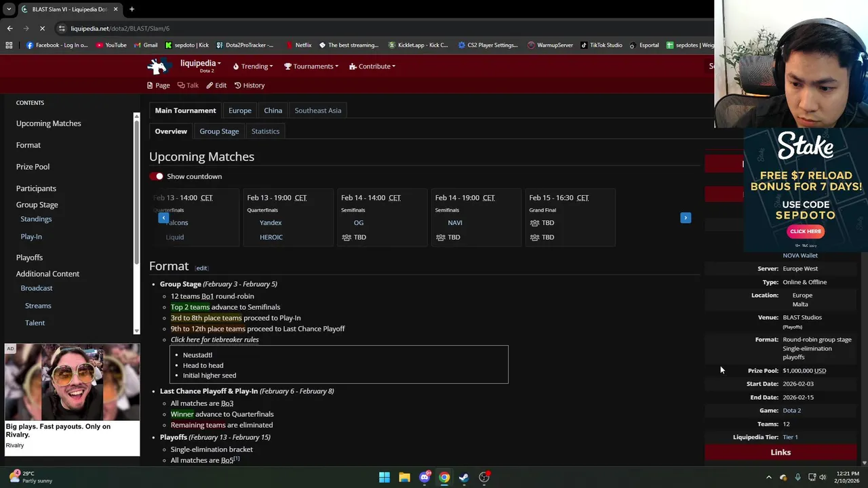
Task: Click the tiebreaker rules link
Action: click(214, 340)
